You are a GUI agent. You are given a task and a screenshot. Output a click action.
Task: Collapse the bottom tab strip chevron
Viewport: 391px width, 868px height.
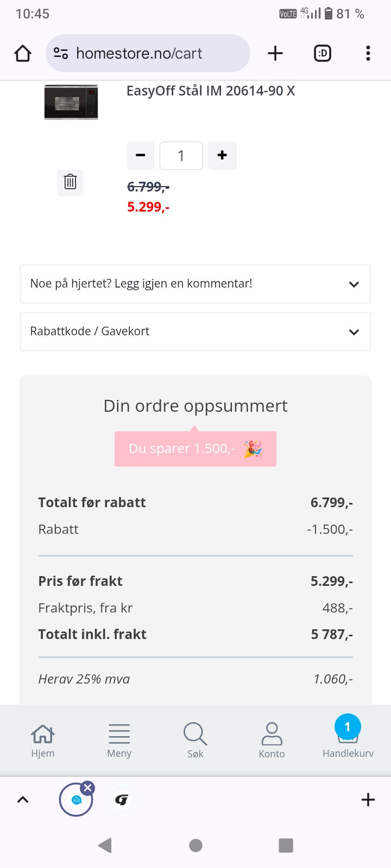pos(23,800)
